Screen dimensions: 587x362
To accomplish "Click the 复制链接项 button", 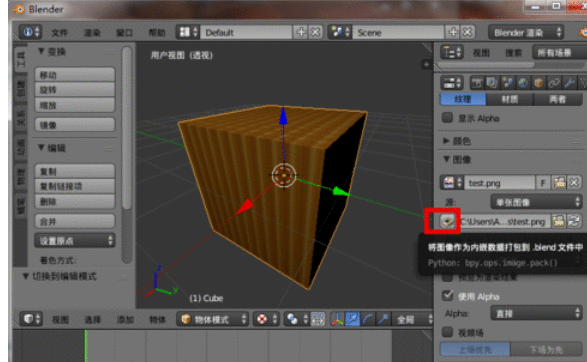I will [x=75, y=186].
